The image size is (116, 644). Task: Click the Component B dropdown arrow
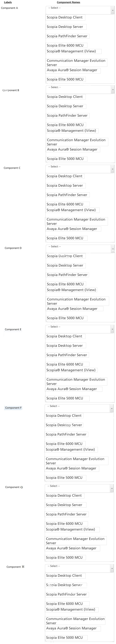click(113, 89)
